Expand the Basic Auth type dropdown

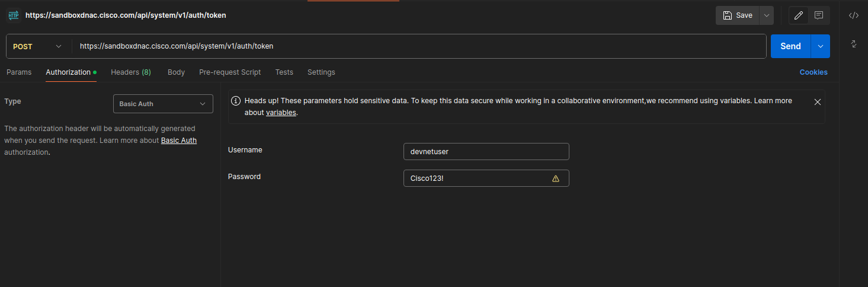(x=163, y=104)
